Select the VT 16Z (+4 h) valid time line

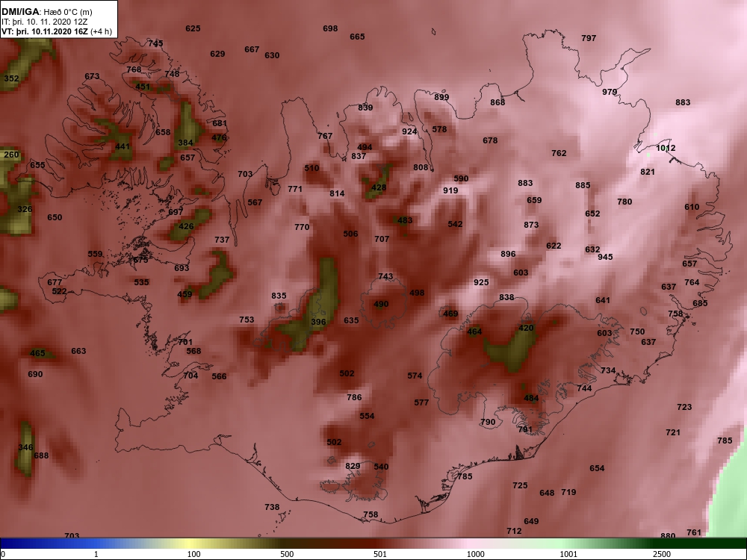pos(57,31)
